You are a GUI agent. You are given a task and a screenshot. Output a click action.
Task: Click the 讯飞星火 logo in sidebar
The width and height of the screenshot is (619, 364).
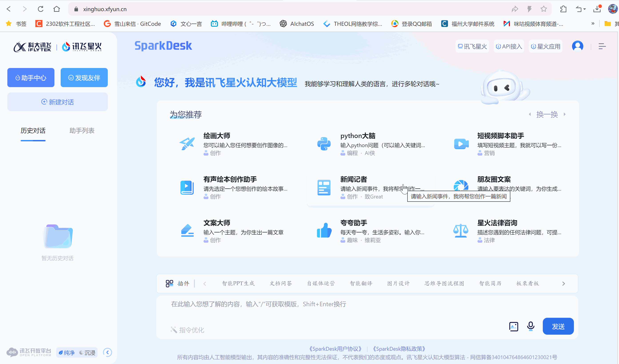click(x=82, y=47)
